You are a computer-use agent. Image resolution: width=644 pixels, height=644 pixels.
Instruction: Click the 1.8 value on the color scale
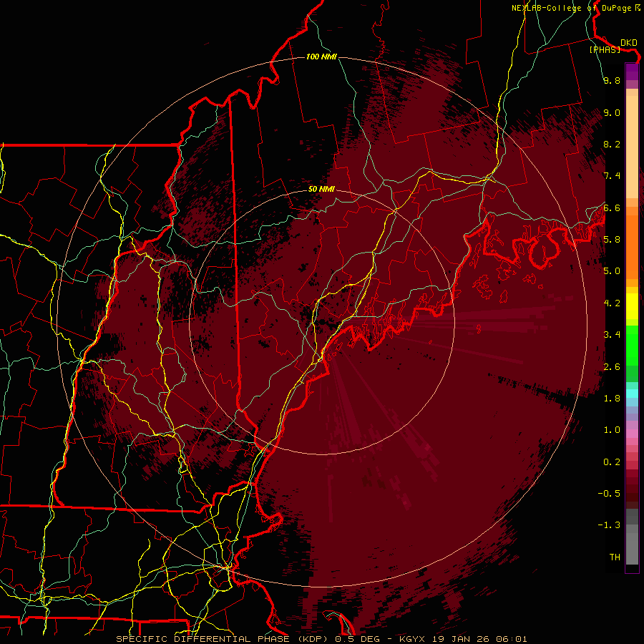[x=612, y=399]
